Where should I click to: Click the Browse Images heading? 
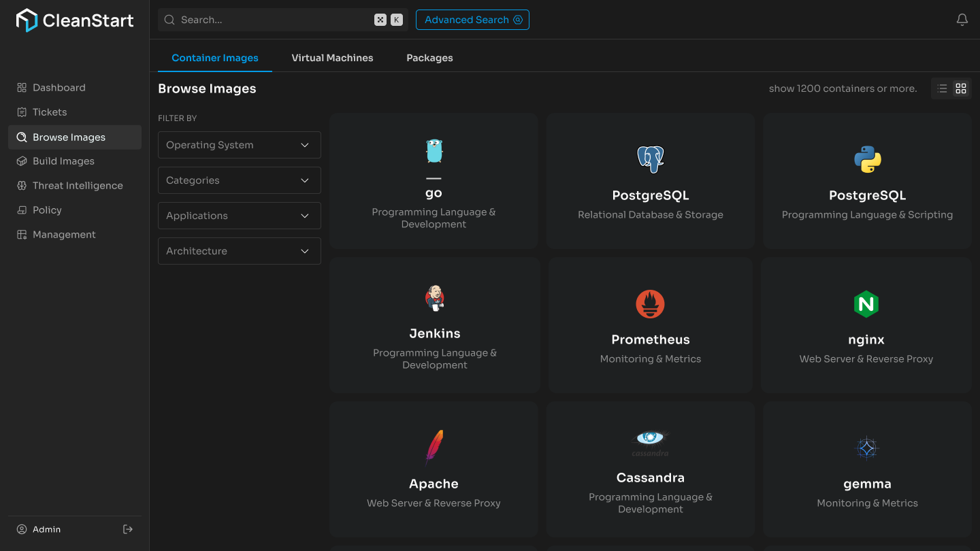207,88
